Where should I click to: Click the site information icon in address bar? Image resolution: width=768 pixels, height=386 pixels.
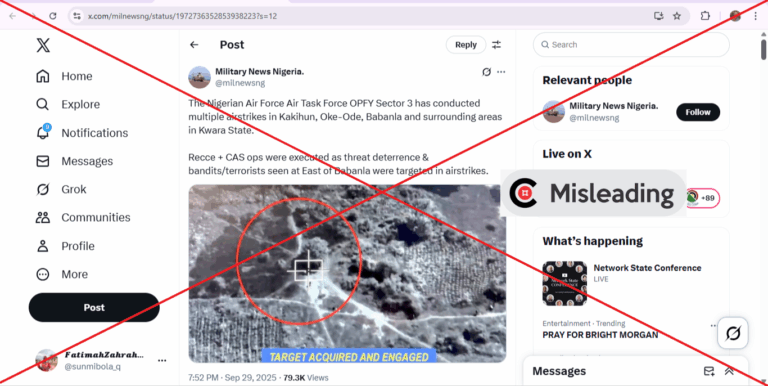pyautogui.click(x=77, y=16)
